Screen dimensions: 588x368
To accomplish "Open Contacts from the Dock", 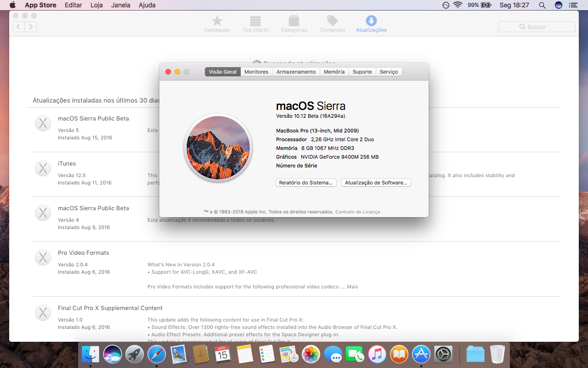I will tap(201, 354).
